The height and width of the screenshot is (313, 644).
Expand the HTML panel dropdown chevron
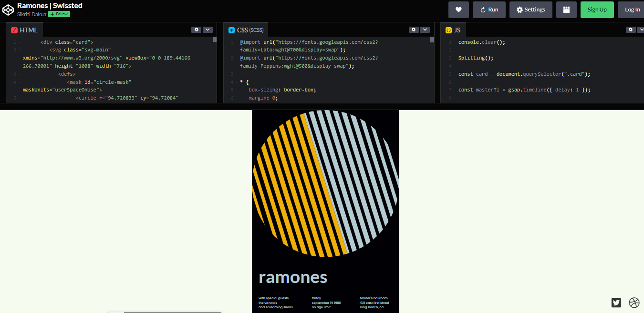coord(208,29)
